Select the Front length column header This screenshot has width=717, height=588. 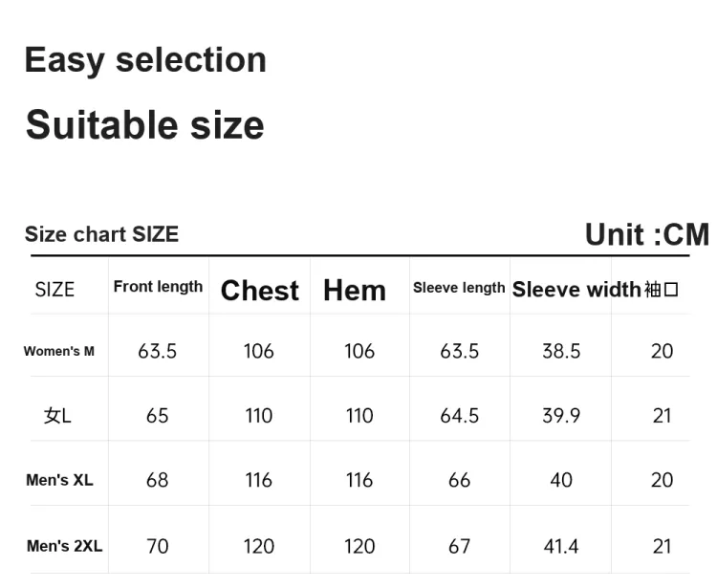point(158,287)
